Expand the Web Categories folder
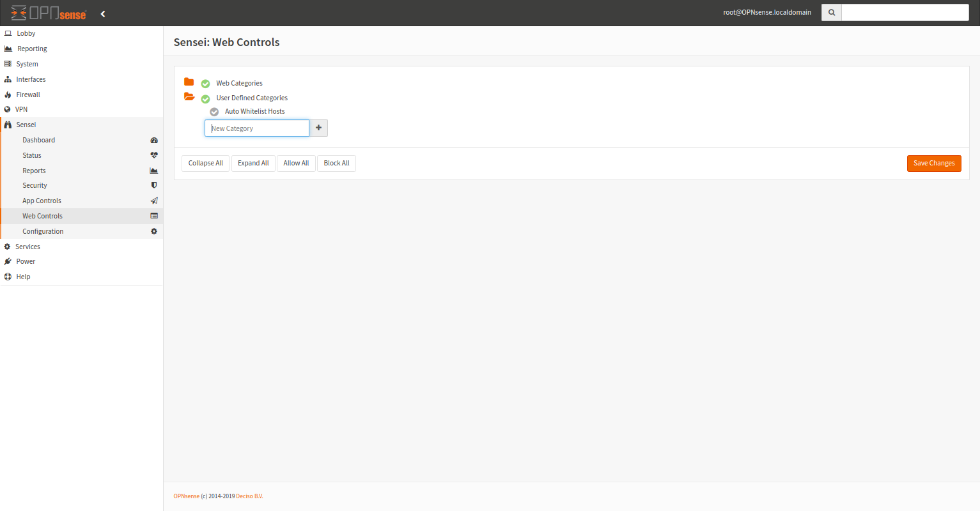This screenshot has height=511, width=980. click(189, 82)
